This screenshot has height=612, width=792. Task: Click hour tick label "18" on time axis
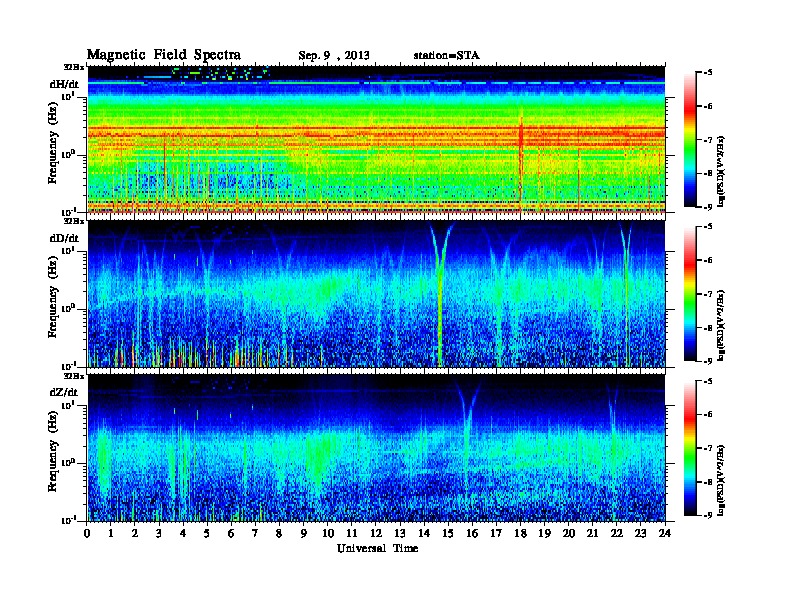pos(520,533)
